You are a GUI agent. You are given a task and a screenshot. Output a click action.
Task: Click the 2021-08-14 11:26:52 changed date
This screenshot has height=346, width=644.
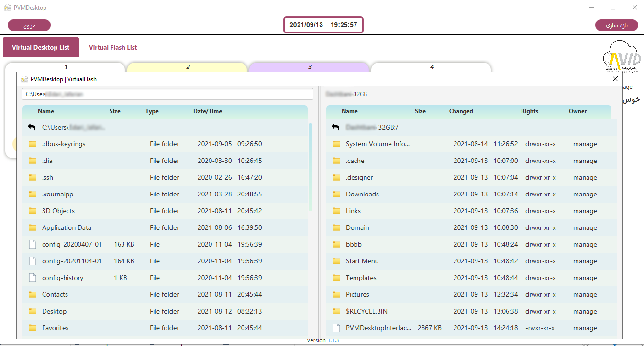tap(486, 144)
